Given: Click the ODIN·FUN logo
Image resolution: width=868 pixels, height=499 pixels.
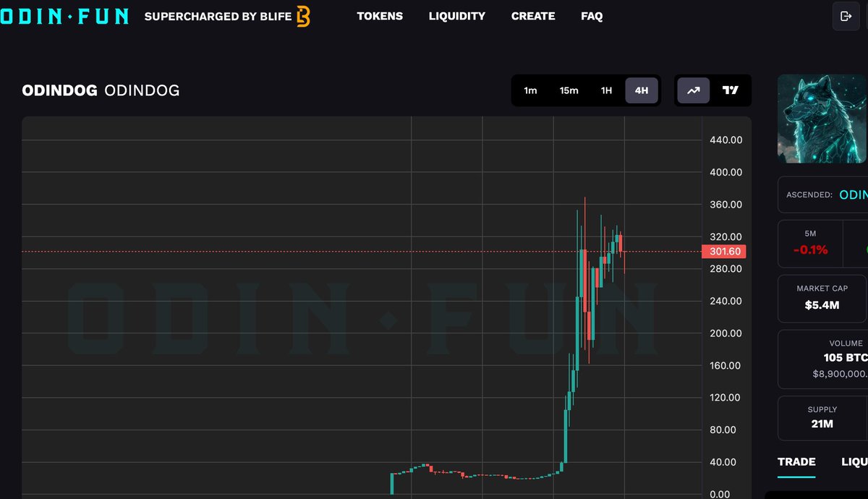Looking at the screenshot, I should click(64, 16).
